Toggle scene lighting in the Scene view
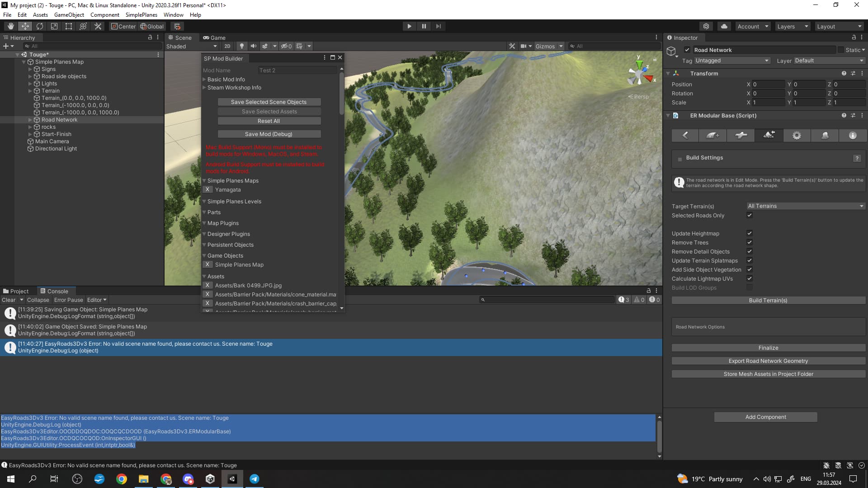The image size is (868, 488). pos(242,46)
